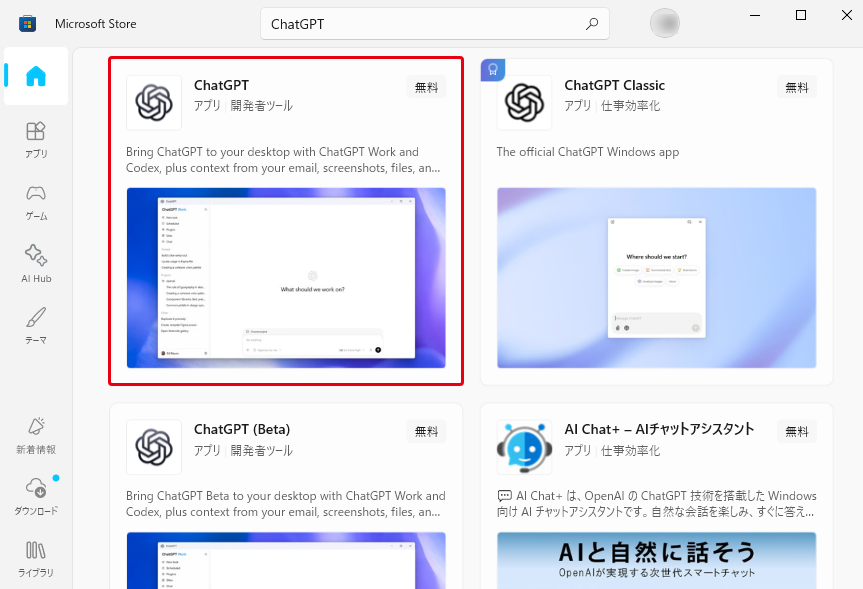Click the search box containing ChatGPT
Screen dimensions: 863x589
click(435, 24)
